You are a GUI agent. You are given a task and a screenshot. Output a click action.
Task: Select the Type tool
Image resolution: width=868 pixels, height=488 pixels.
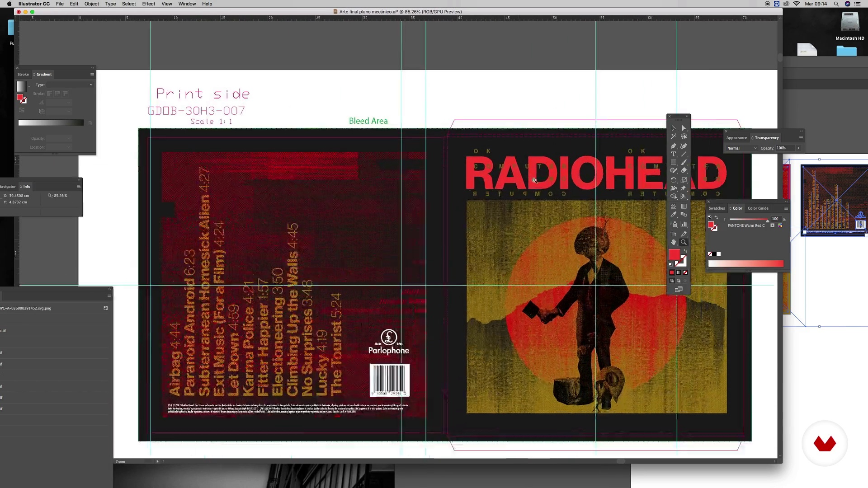tap(674, 154)
